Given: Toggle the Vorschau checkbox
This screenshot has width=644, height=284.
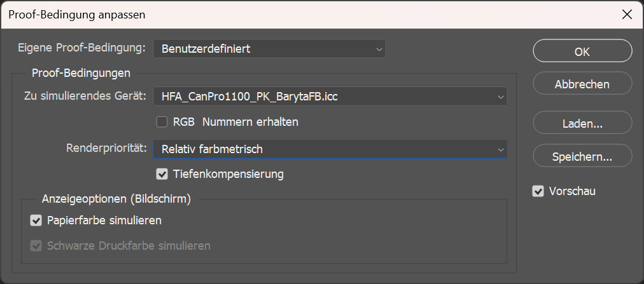Looking at the screenshot, I should coord(538,191).
